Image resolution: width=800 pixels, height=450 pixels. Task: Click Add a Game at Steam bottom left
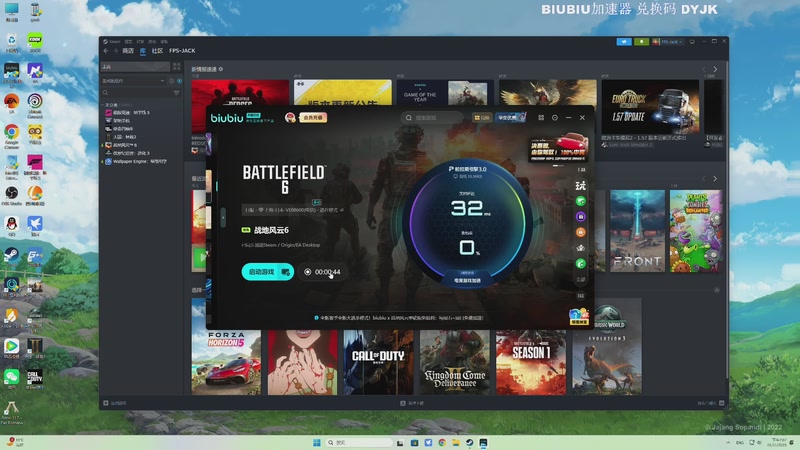(x=115, y=403)
